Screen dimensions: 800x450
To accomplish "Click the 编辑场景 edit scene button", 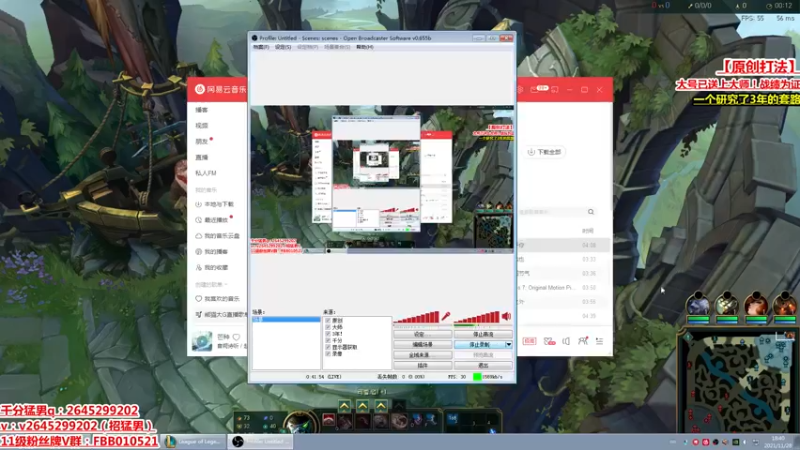I will pyautogui.click(x=422, y=344).
